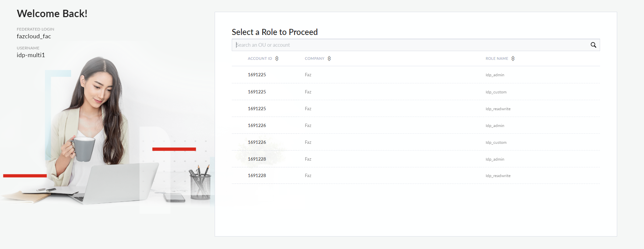Screen dimensions: 644x249
Task: Toggle Role Name sort arrows icon
Action: click(x=513, y=58)
